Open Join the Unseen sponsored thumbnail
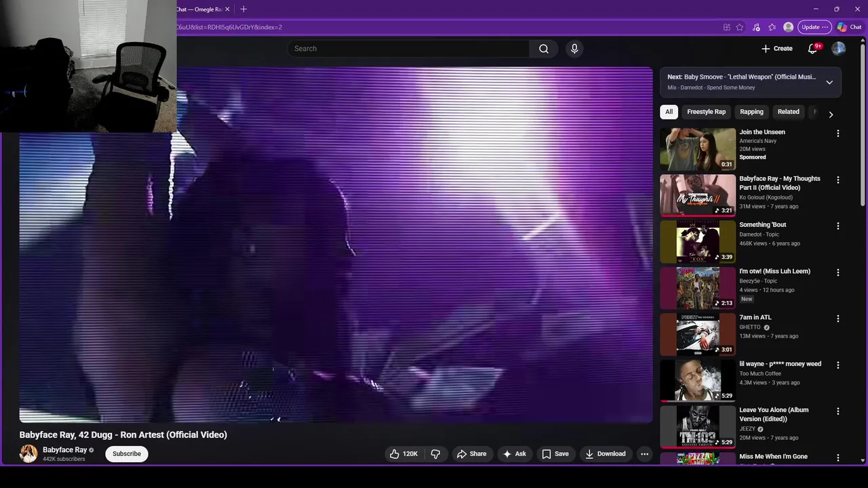This screenshot has height=488, width=868. [698, 149]
